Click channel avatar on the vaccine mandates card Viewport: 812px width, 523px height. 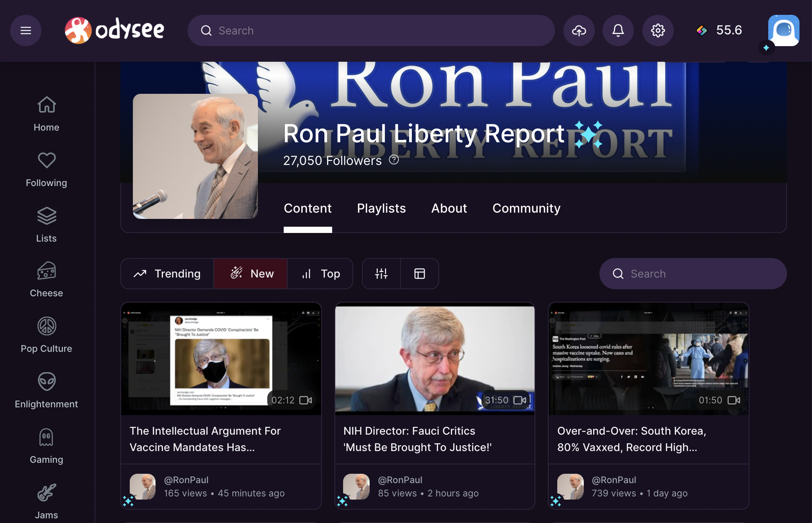(x=143, y=487)
